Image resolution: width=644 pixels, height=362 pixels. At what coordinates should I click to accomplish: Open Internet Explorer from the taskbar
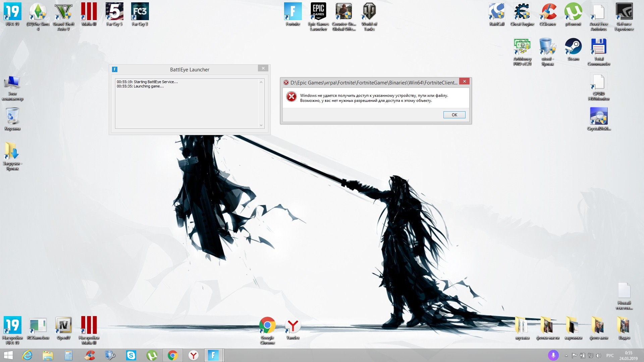coord(27,355)
